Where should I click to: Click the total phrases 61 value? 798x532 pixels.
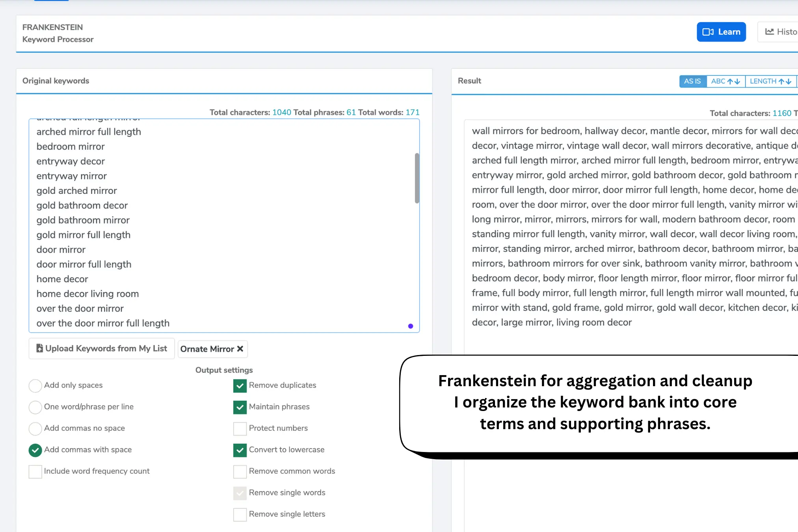[351, 112]
